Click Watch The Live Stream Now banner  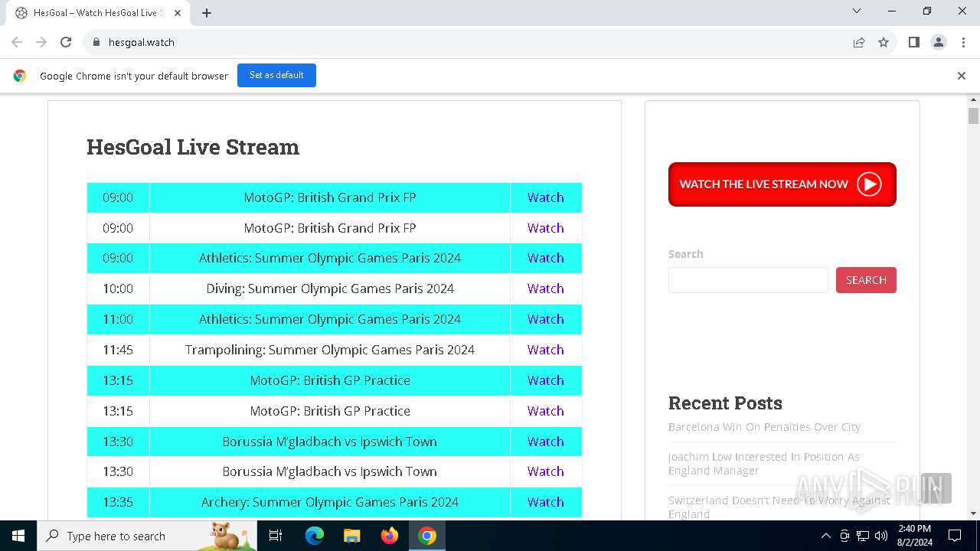coord(782,184)
